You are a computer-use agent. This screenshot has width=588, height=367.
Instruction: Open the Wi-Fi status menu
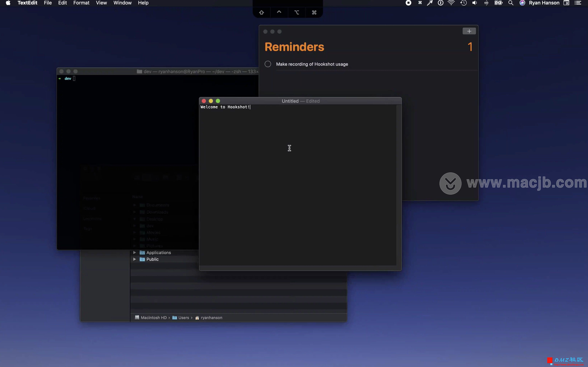pyautogui.click(x=451, y=3)
